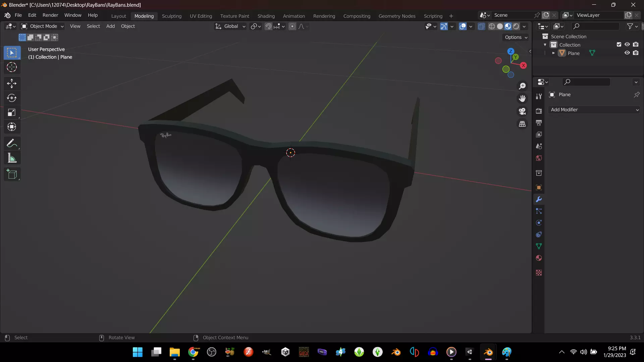Screen dimensions: 644x362
Task: Click the viewport zoom magnifier icon
Action: pos(522,86)
